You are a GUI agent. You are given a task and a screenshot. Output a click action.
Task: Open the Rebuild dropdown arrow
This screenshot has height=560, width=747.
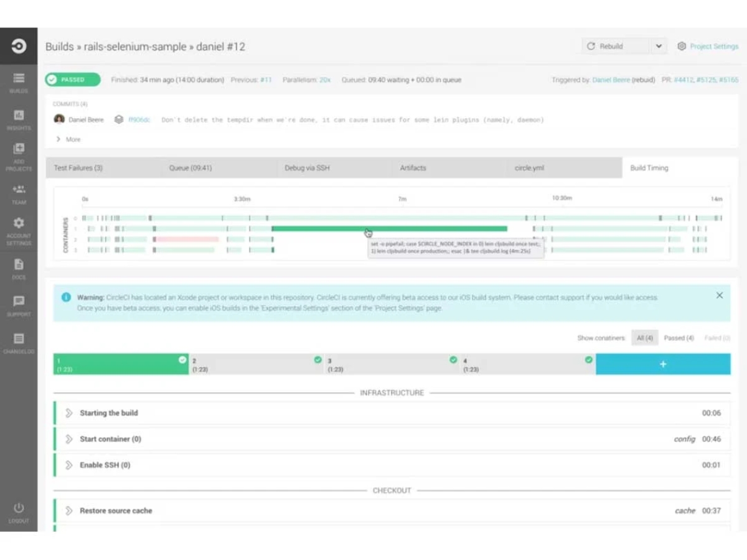(x=659, y=46)
